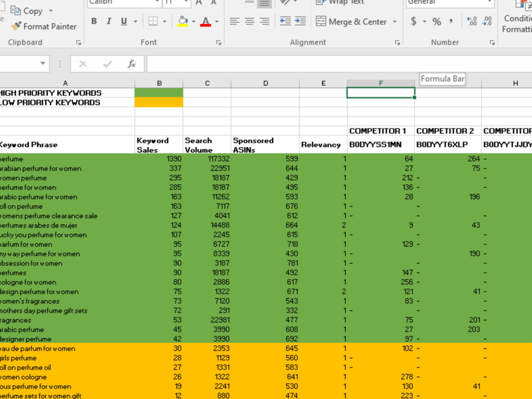Open Conditional Formatting menu
The width and height of the screenshot is (532, 399).
point(517,17)
